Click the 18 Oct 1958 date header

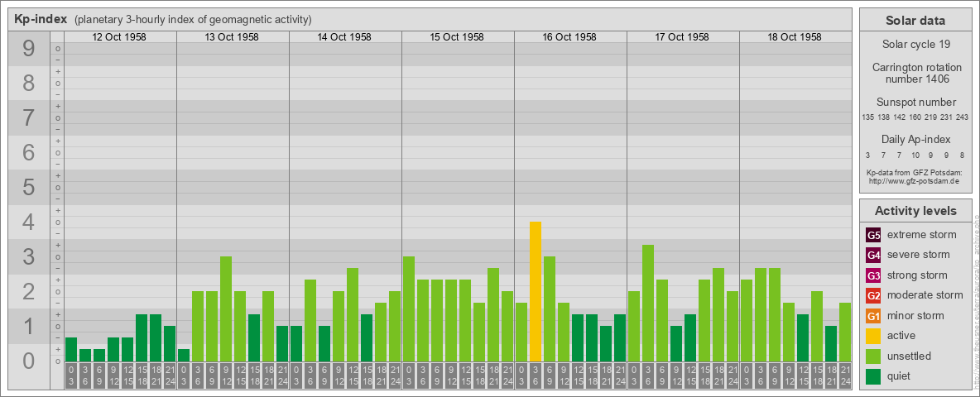coord(795,37)
